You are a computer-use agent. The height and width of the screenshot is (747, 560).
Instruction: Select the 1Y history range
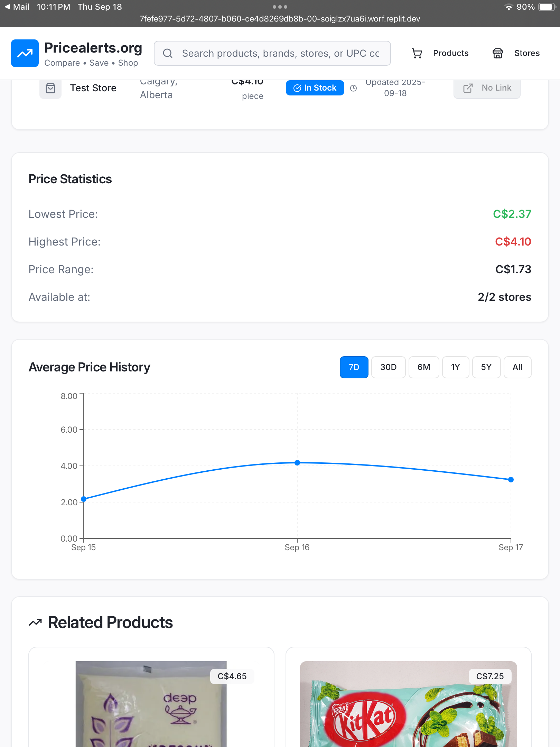click(456, 367)
